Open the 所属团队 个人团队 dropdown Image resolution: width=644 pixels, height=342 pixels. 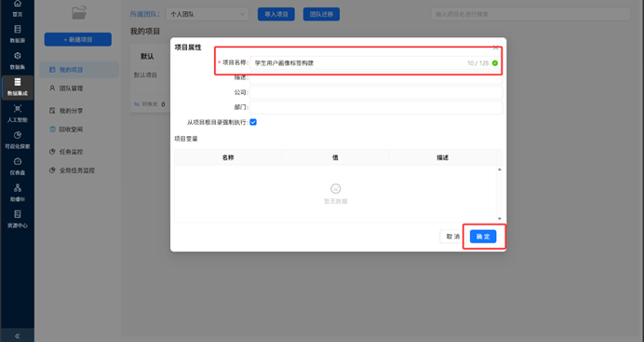point(208,14)
